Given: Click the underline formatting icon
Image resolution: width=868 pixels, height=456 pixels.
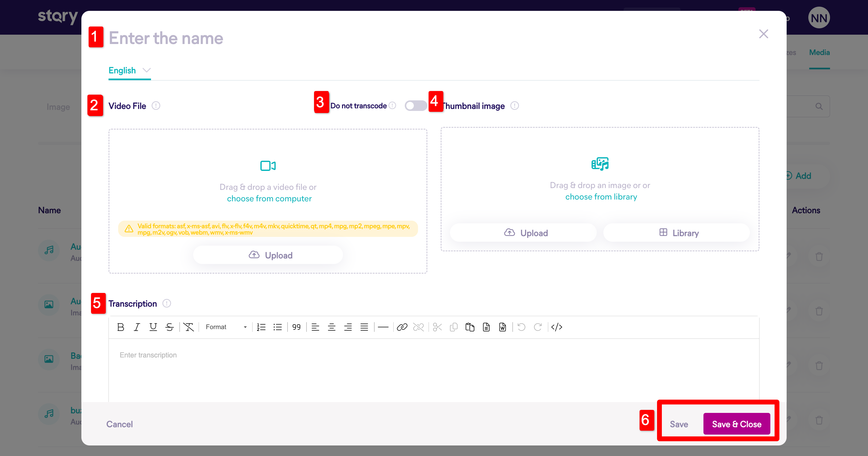Looking at the screenshot, I should (153, 327).
